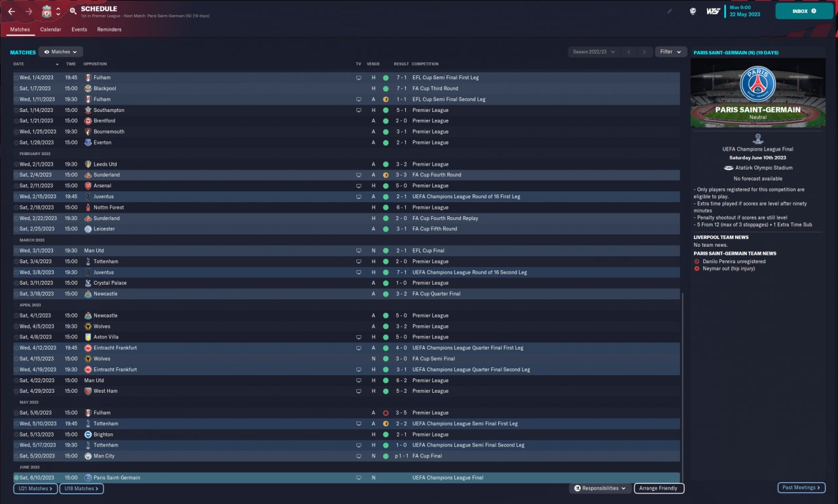Sort by the Result column header
This screenshot has width=838, height=504.
click(x=401, y=64)
